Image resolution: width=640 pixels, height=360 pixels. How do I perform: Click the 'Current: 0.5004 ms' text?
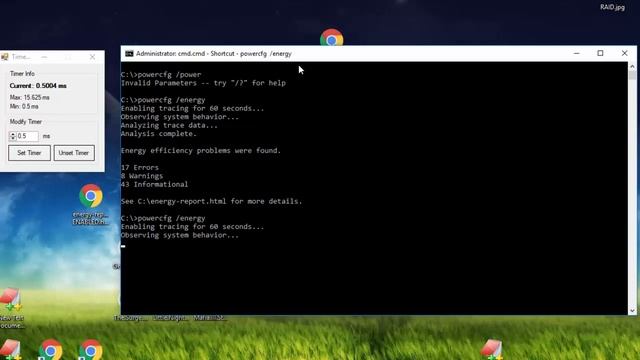pos(38,86)
